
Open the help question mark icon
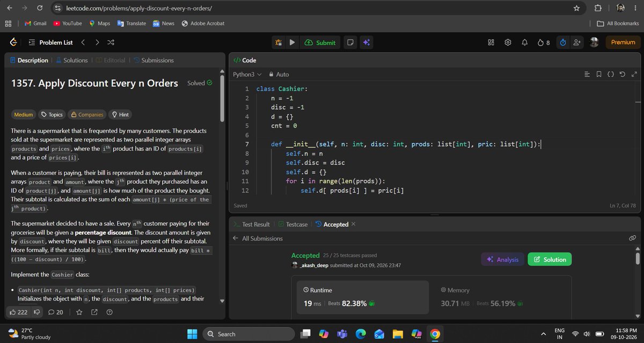click(109, 312)
